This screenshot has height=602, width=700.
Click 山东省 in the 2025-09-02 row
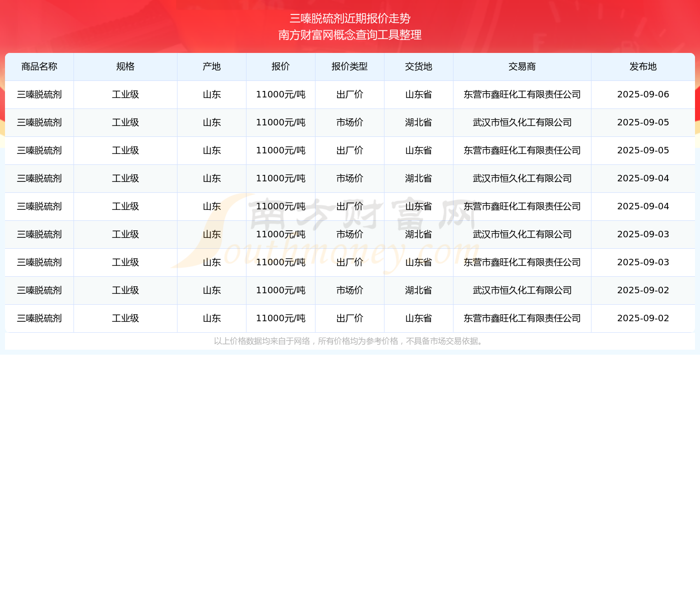click(419, 319)
